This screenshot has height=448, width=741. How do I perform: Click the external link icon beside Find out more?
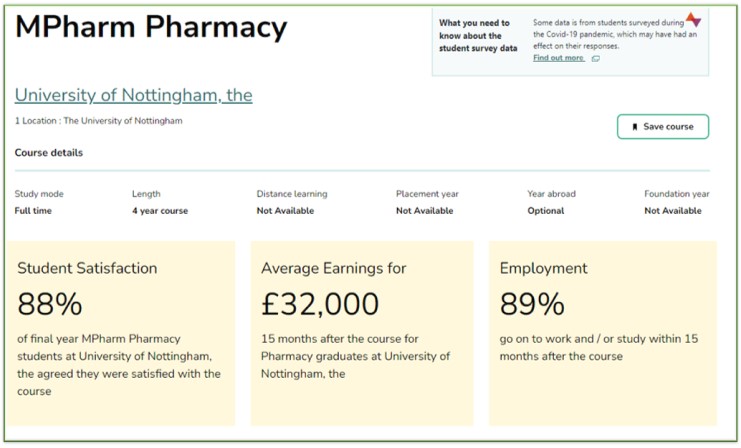point(596,59)
